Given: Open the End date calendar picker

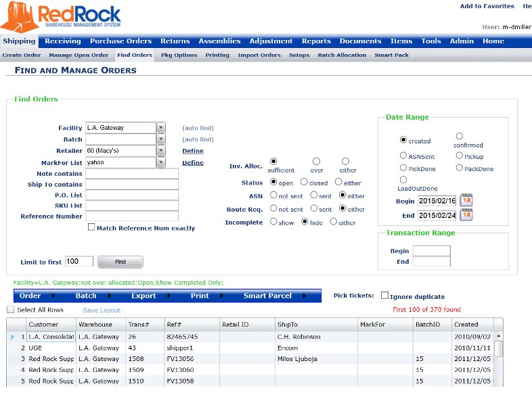Looking at the screenshot, I should (x=466, y=215).
